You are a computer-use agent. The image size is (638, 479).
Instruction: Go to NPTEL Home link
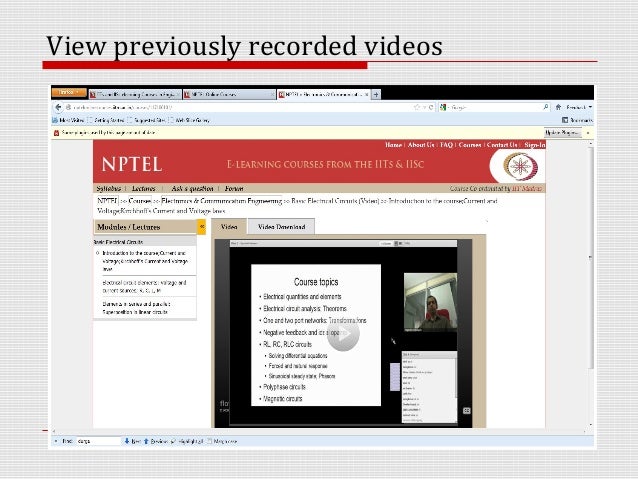393,145
